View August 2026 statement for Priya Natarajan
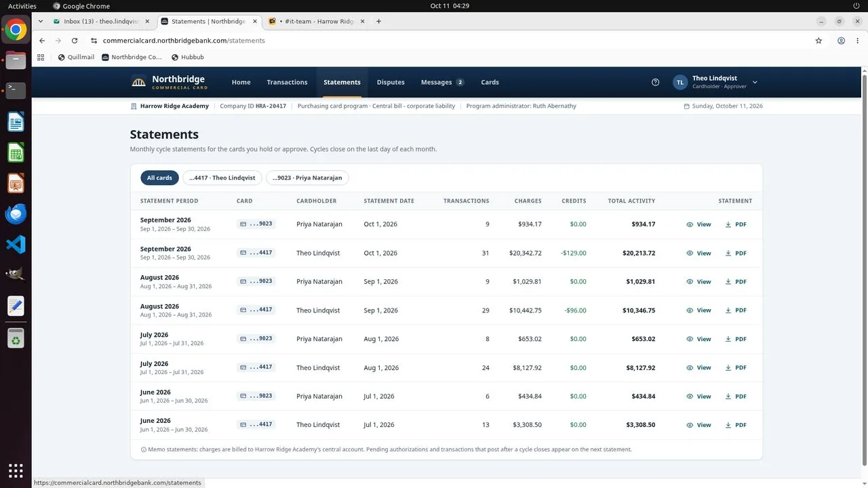The height and width of the screenshot is (488, 868). click(x=698, y=281)
